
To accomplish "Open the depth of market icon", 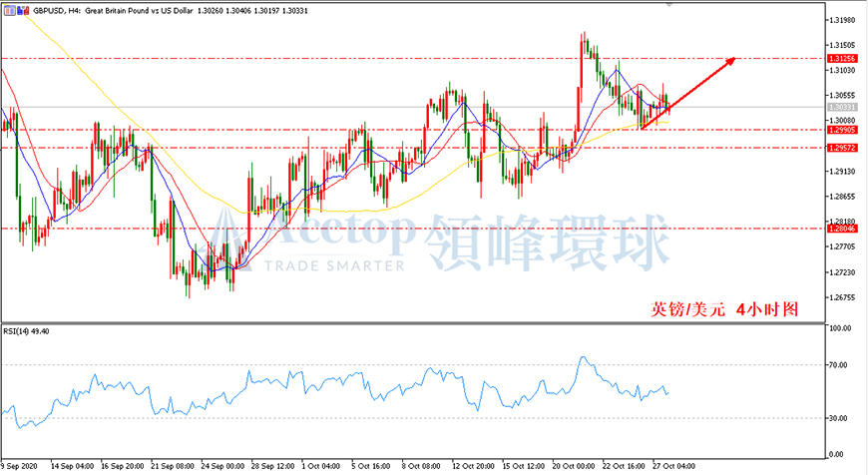I will click(x=23, y=10).
